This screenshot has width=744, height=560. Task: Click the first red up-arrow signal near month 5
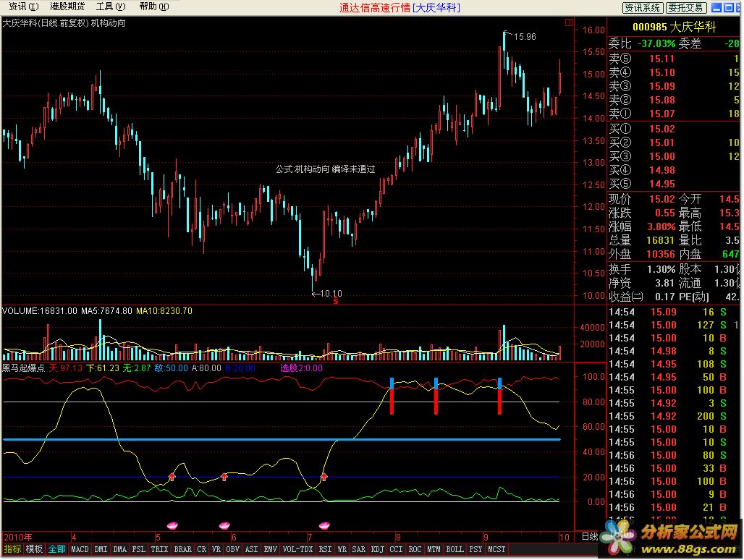pos(172,477)
